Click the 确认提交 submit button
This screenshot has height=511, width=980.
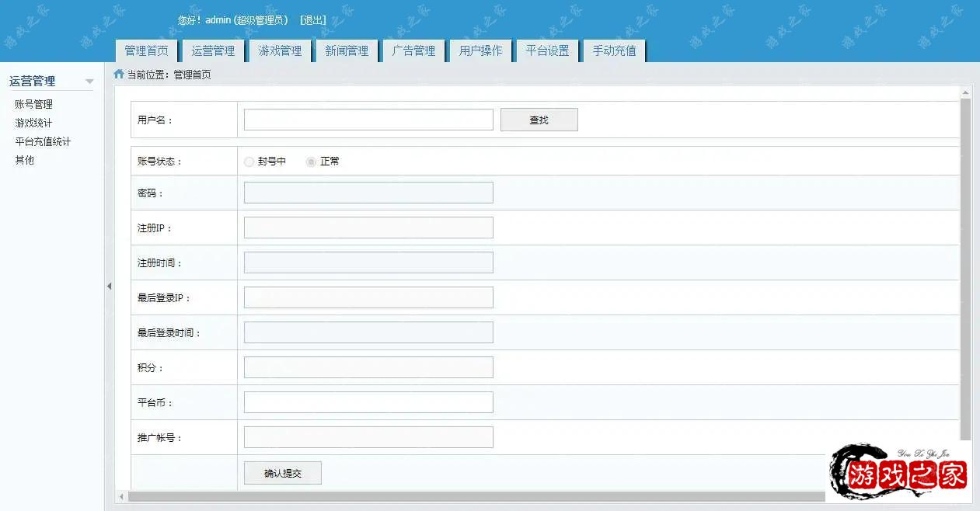(x=282, y=473)
